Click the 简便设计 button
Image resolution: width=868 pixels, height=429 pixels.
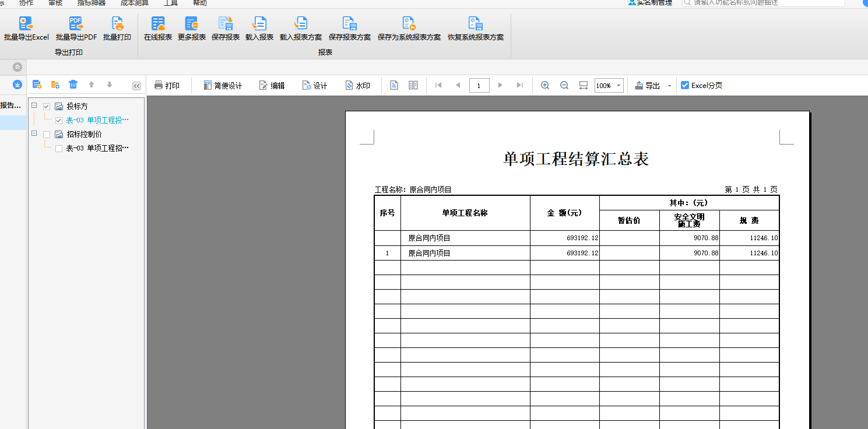[223, 85]
